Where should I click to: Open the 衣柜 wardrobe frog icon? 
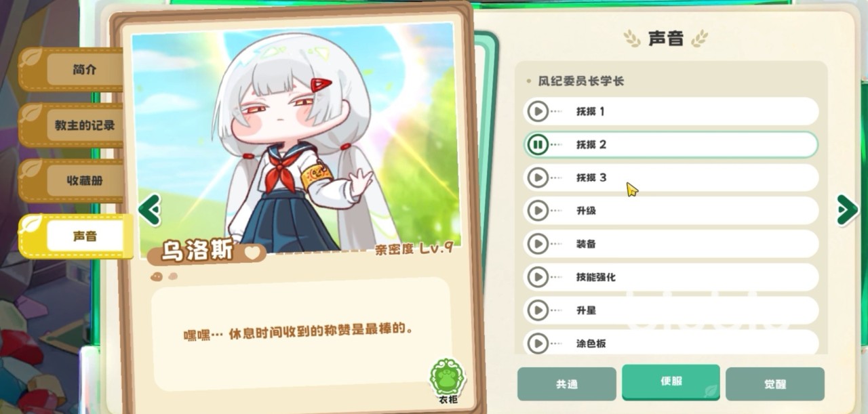pos(448,379)
